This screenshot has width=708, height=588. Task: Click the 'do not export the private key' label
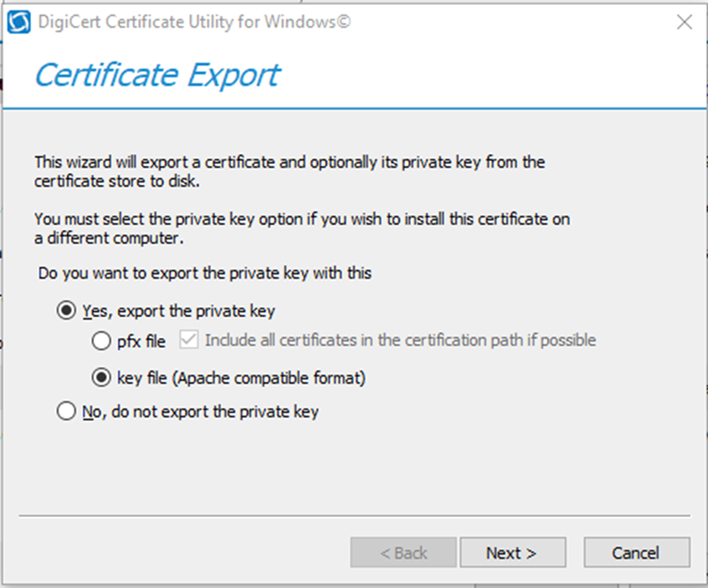click(x=215, y=412)
